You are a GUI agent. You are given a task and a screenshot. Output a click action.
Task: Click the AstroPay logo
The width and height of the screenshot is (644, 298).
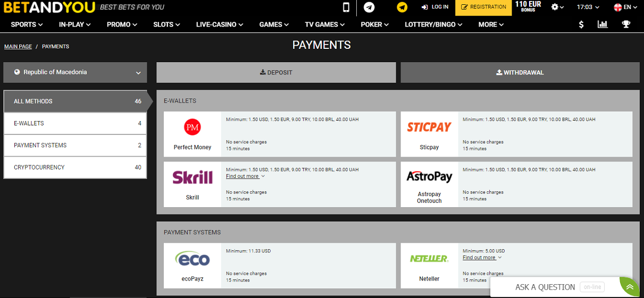coord(429,176)
